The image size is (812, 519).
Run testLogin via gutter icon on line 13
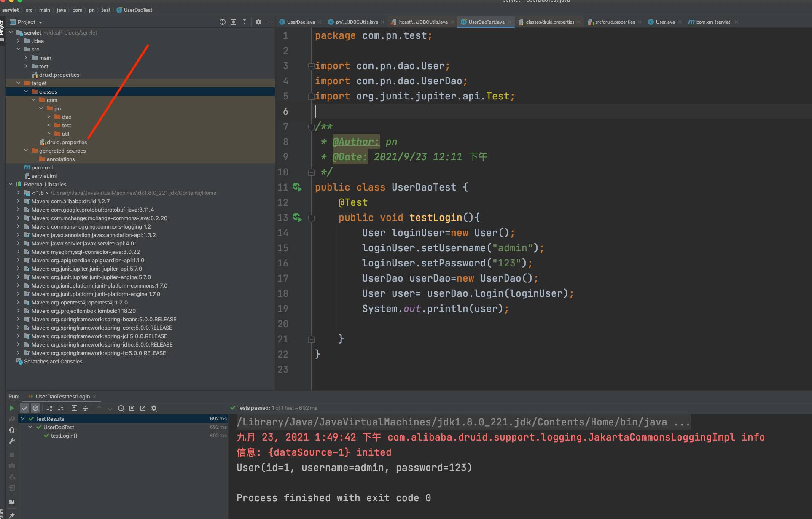coord(298,218)
